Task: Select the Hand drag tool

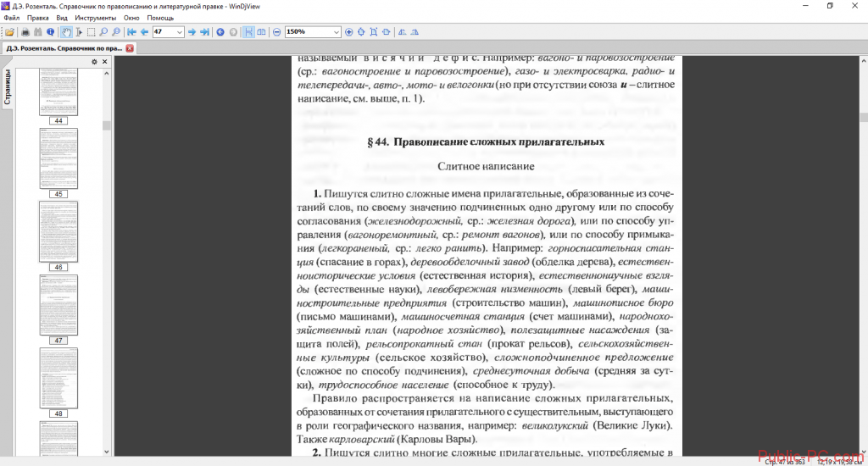Action: click(x=66, y=32)
